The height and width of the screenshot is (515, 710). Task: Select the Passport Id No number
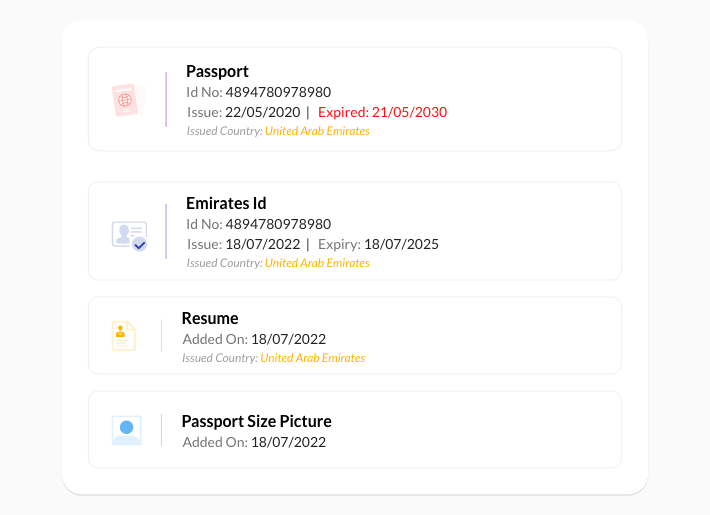click(x=278, y=92)
